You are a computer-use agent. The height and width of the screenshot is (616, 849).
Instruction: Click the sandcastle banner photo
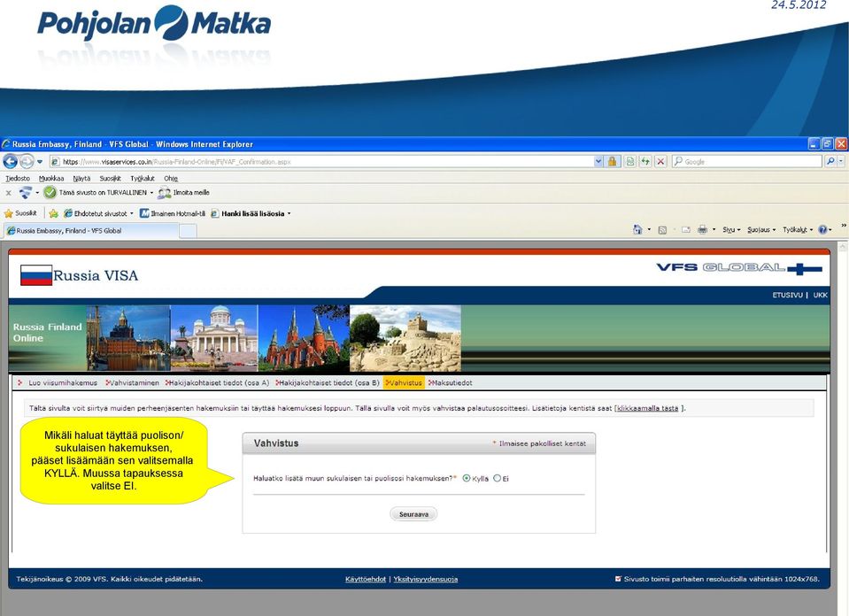[x=405, y=338]
